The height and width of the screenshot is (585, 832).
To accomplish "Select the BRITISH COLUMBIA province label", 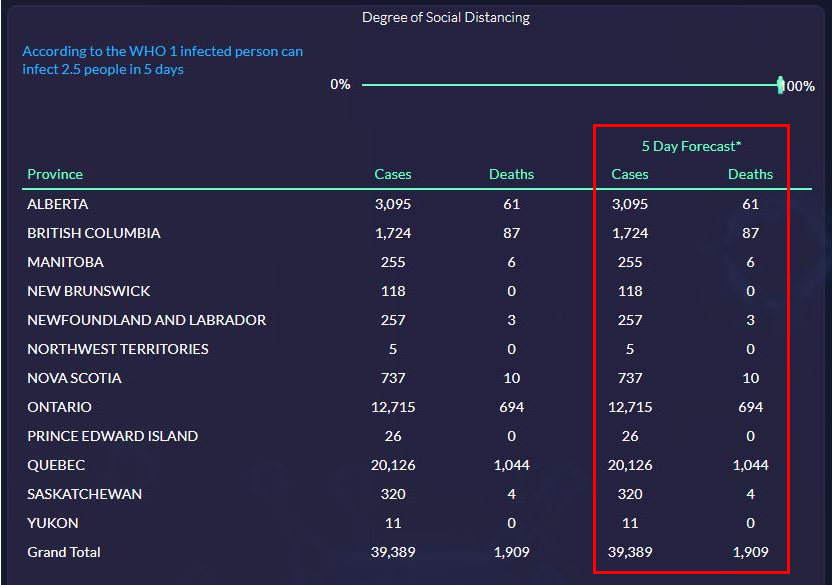I will (x=94, y=233).
